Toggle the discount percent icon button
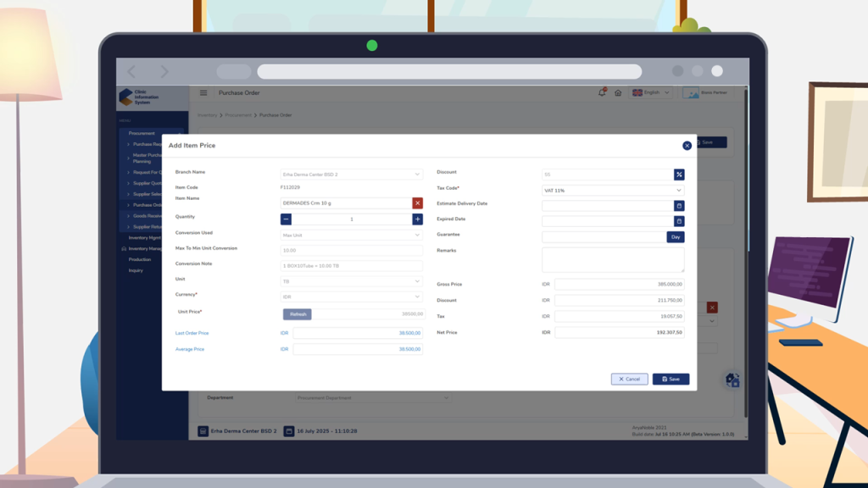 pyautogui.click(x=679, y=175)
